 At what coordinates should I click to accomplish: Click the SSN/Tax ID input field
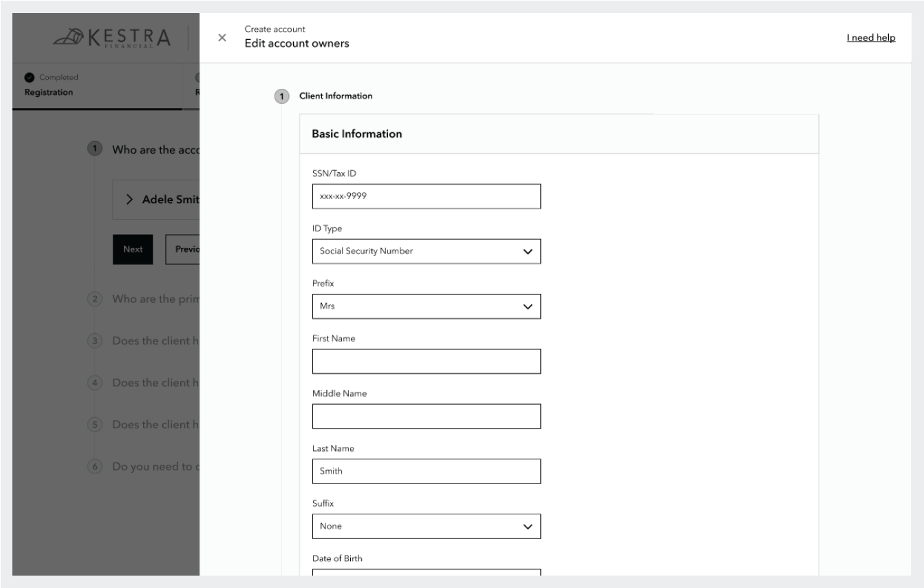click(x=426, y=196)
